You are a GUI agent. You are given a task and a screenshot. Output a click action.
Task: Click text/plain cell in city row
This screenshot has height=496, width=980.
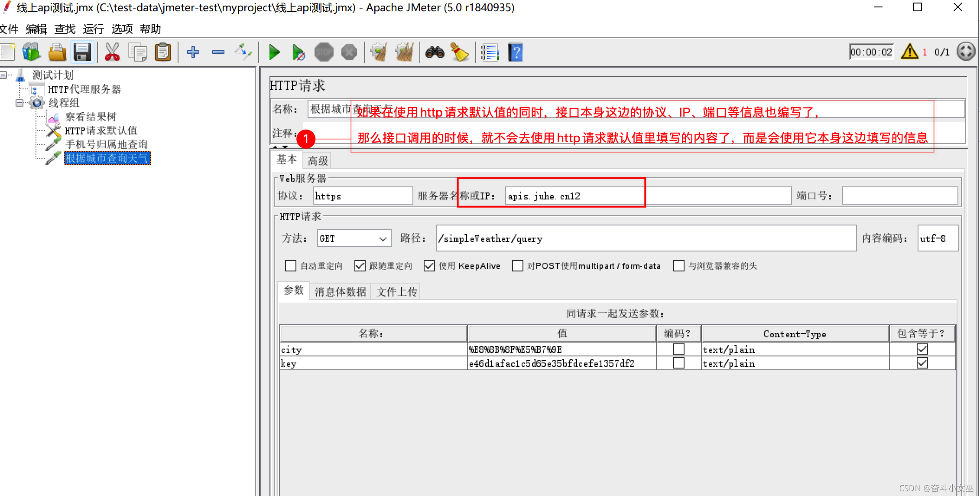[x=795, y=349]
